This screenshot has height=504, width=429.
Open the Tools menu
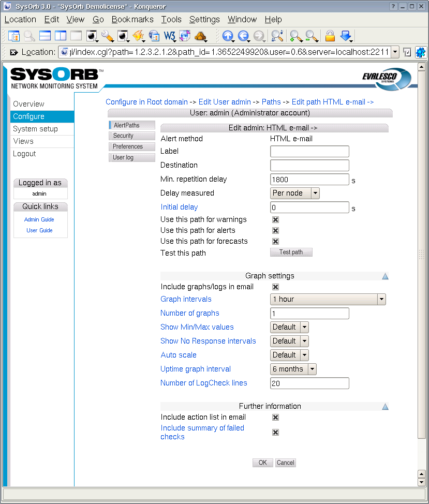[x=171, y=20]
